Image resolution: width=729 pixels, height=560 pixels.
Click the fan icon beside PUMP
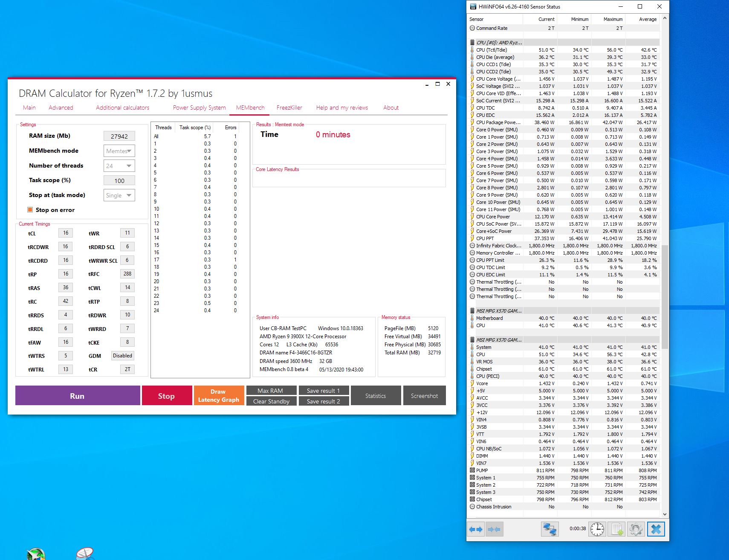tap(472, 470)
